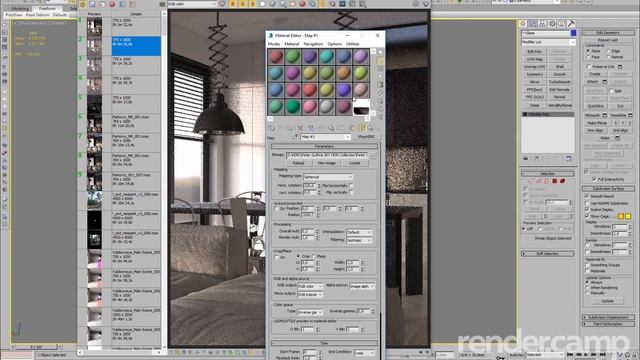This screenshot has width=640, height=360.
Task: Click Configure Modifier Sets icon
Action: pos(569,158)
